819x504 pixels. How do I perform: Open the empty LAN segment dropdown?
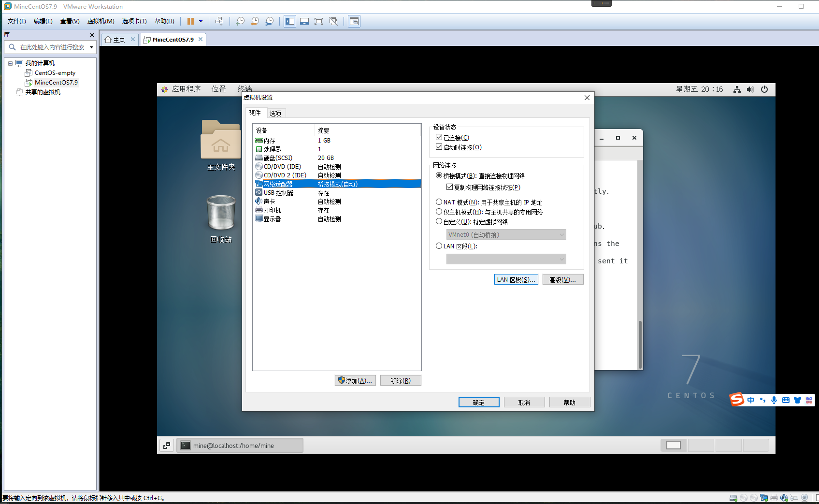[x=506, y=259]
